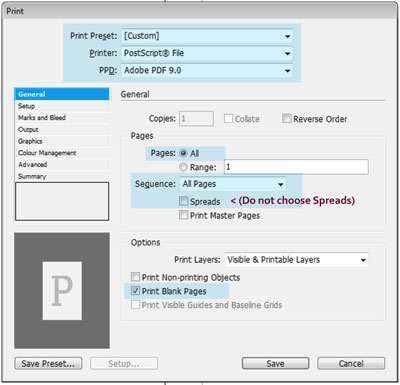Open the Printer dropdown showing PostScript File
Screen dimensions: 400x385
(x=207, y=53)
